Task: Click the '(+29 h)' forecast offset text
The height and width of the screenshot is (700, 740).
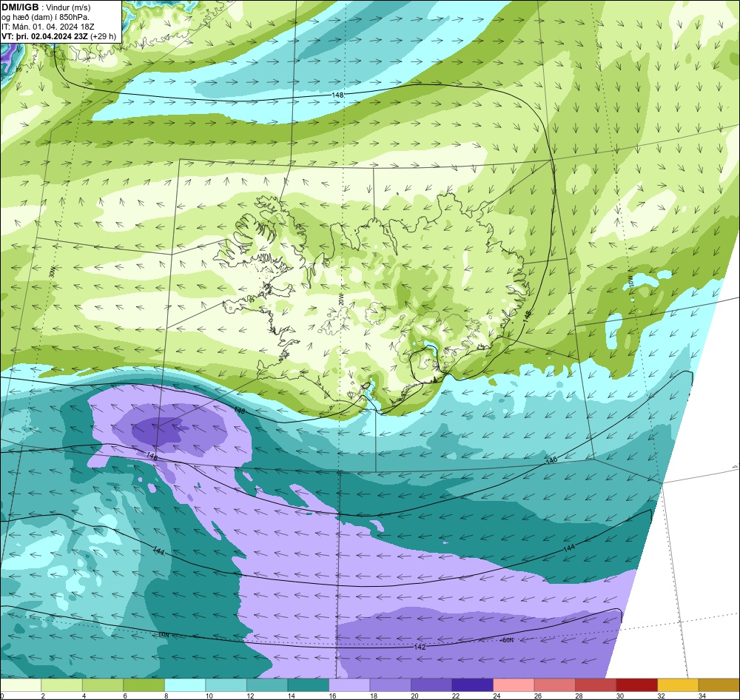Action: click(x=103, y=36)
